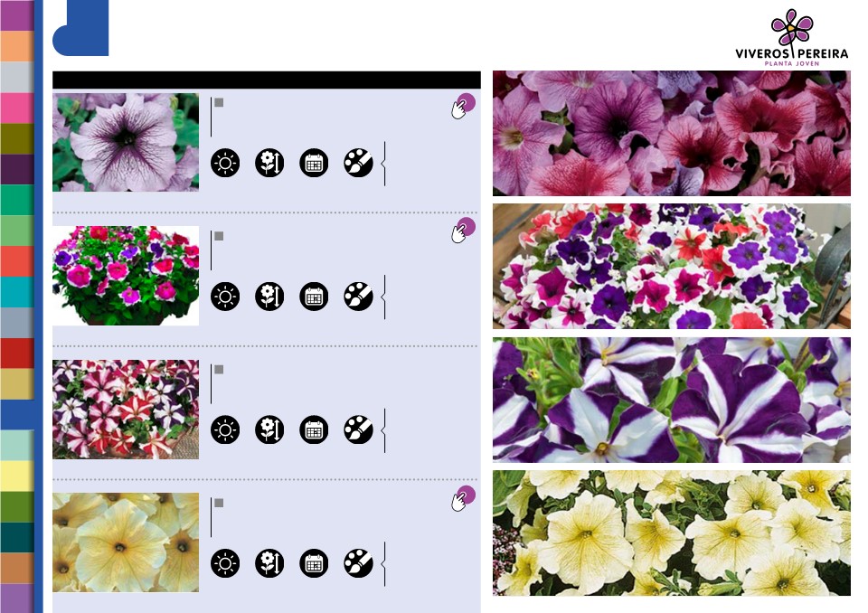Click the plant height icon in the yellow petunia row
The width and height of the screenshot is (868, 613).
tap(269, 563)
